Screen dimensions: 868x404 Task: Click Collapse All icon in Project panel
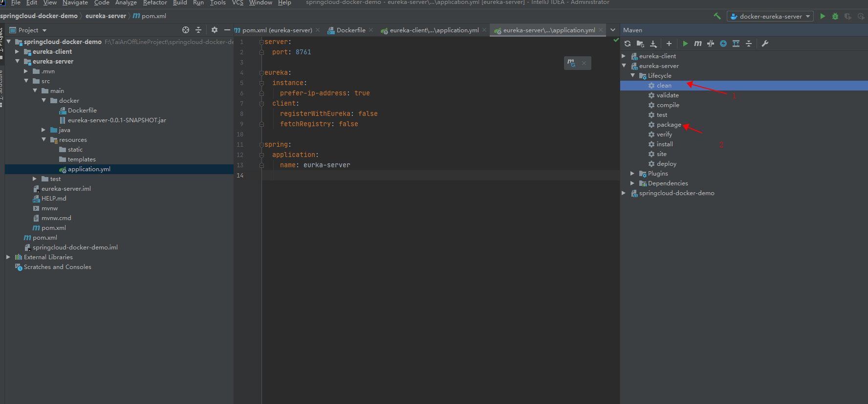click(x=198, y=30)
